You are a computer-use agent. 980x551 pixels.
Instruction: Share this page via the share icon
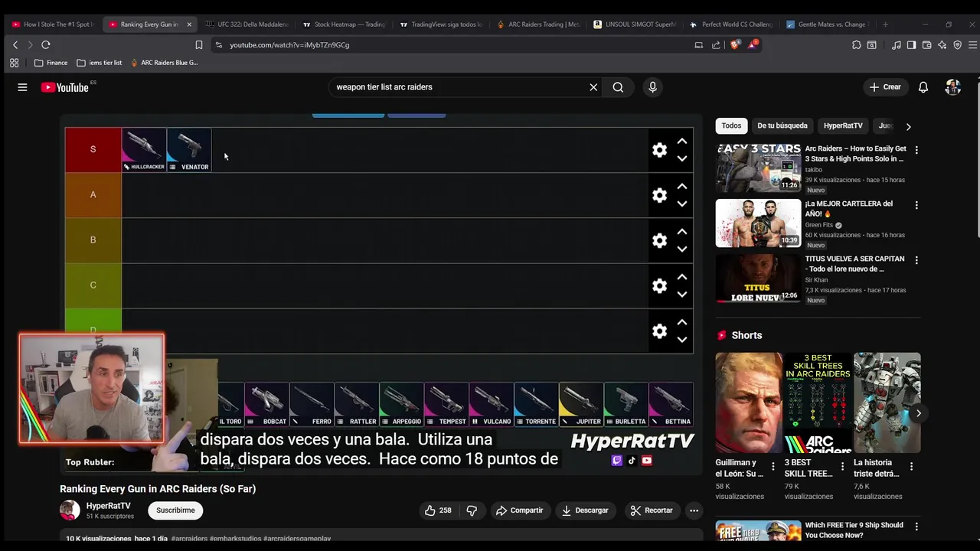[x=716, y=45]
